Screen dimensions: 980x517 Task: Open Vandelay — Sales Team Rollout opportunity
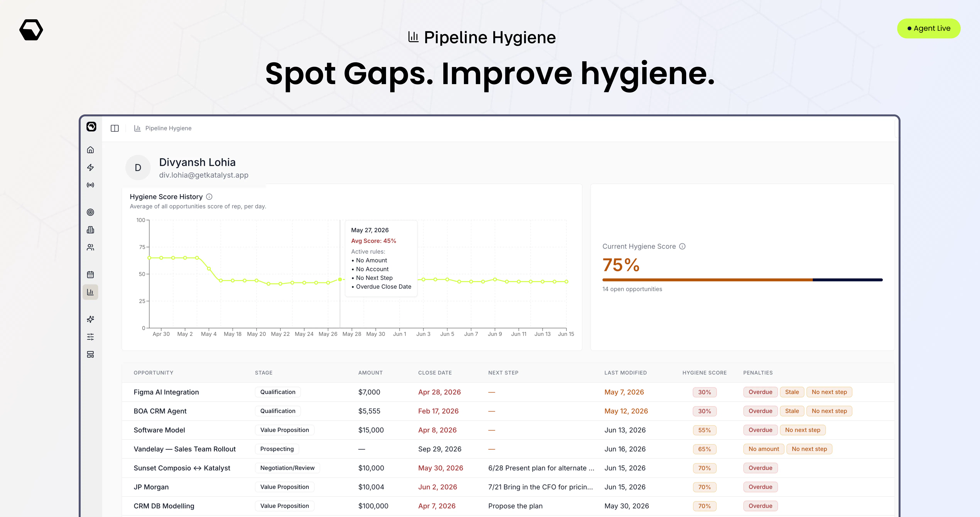(184, 449)
